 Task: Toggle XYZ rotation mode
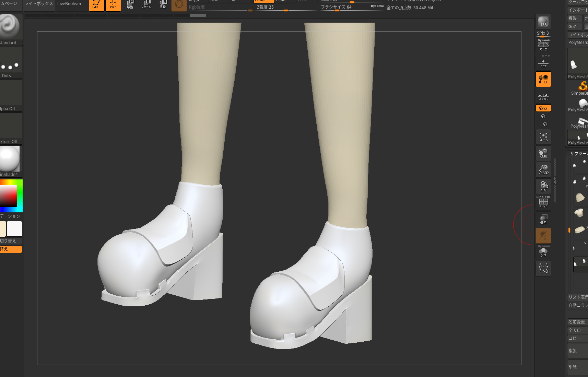pos(543,108)
